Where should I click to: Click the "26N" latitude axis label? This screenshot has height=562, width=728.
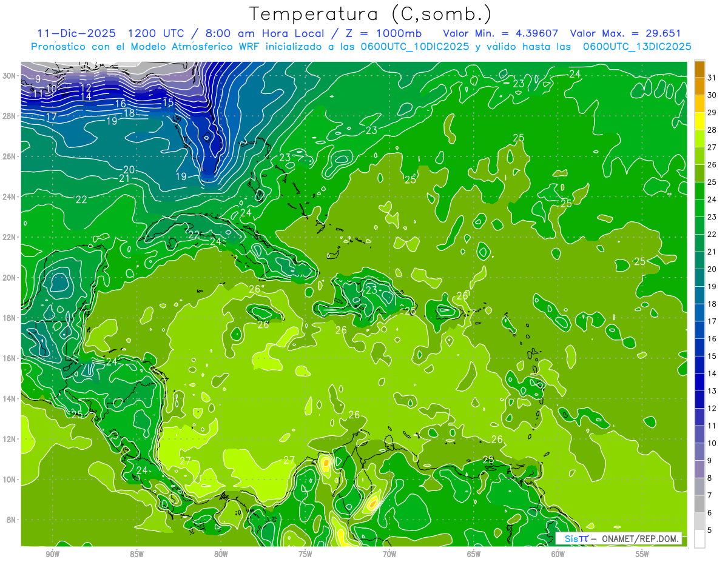[x=10, y=156]
